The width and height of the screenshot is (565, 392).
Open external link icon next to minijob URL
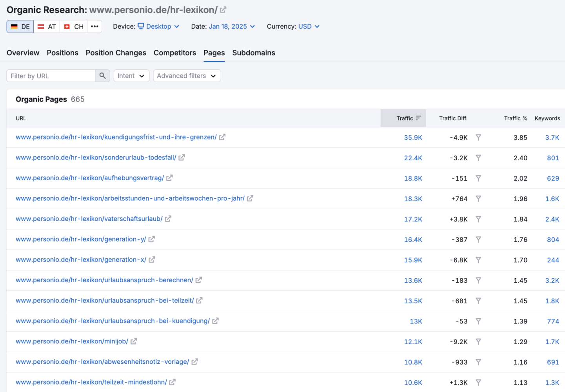[134, 341]
